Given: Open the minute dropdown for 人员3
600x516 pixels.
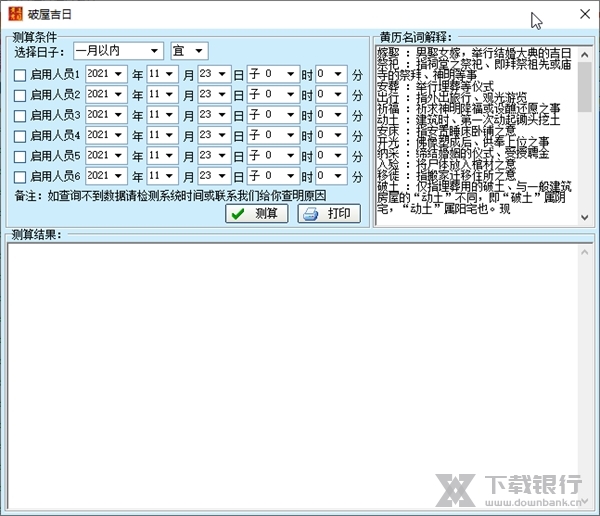Looking at the screenshot, I should [x=331, y=114].
